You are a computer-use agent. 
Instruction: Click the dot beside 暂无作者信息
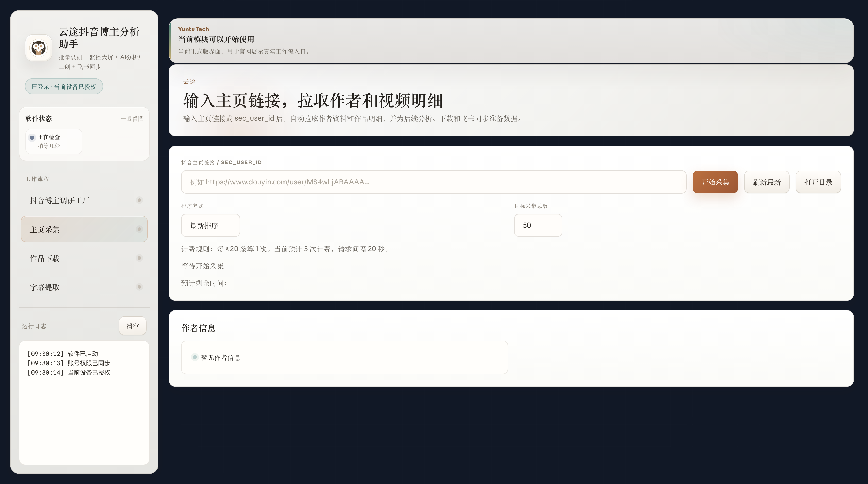pos(195,357)
